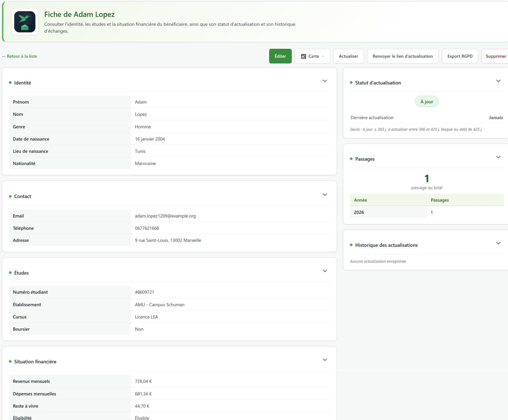Go back via Retour à la liste
Image resolution: width=508 pixels, height=420 pixels.
tap(20, 56)
